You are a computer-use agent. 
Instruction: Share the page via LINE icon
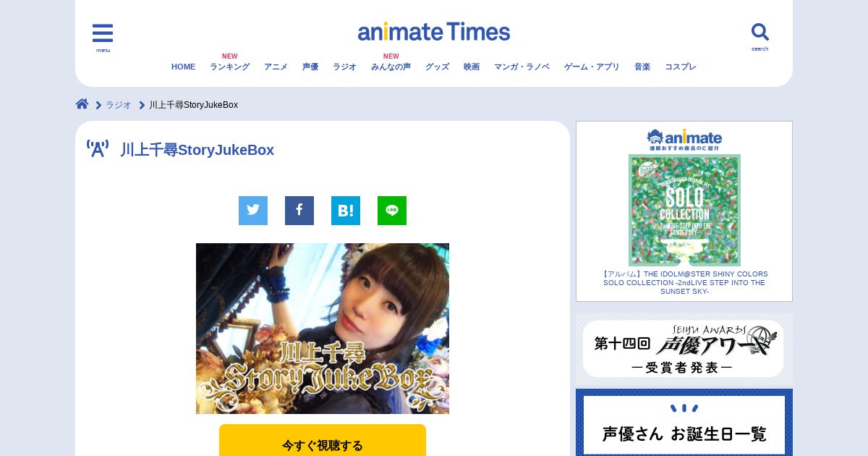pos(392,211)
